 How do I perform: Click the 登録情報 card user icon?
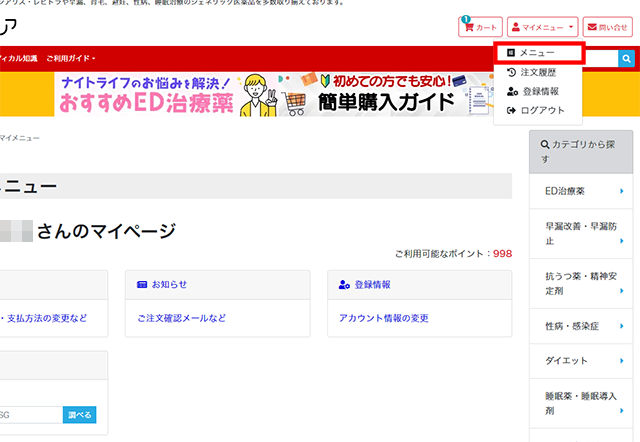pyautogui.click(x=344, y=284)
